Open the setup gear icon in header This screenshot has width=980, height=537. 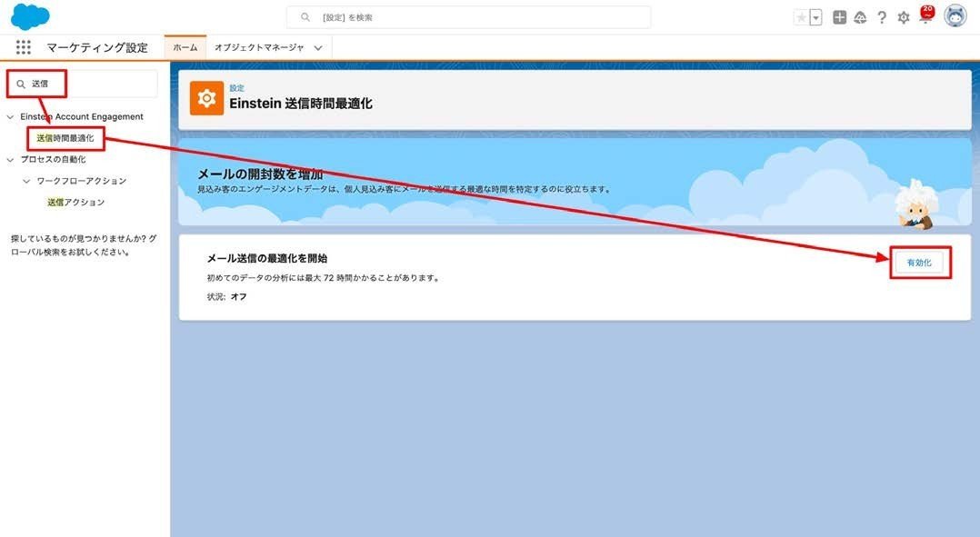click(x=903, y=17)
